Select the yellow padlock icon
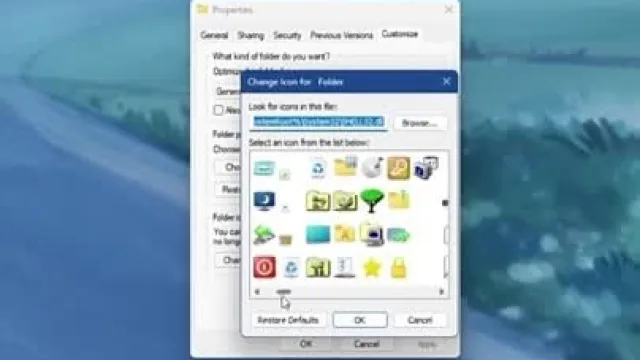This screenshot has width=640, height=360. point(398,268)
